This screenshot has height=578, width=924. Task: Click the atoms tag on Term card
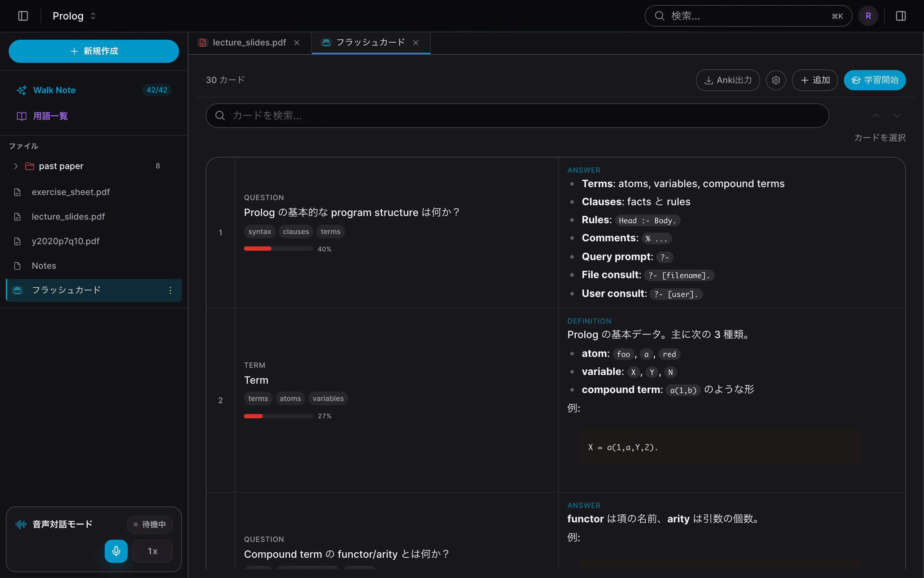(x=290, y=398)
